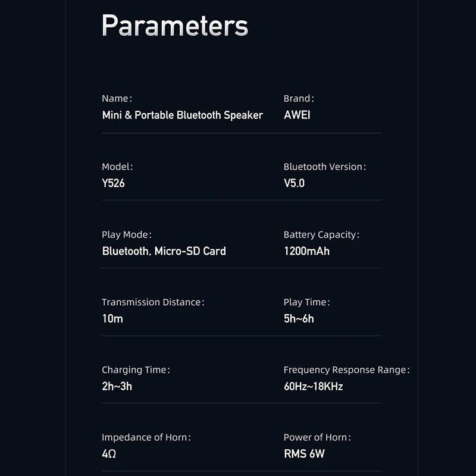Image resolution: width=476 pixels, height=476 pixels.
Task: Click Bluetooth, Micro-SD Card value
Action: pyautogui.click(x=164, y=251)
